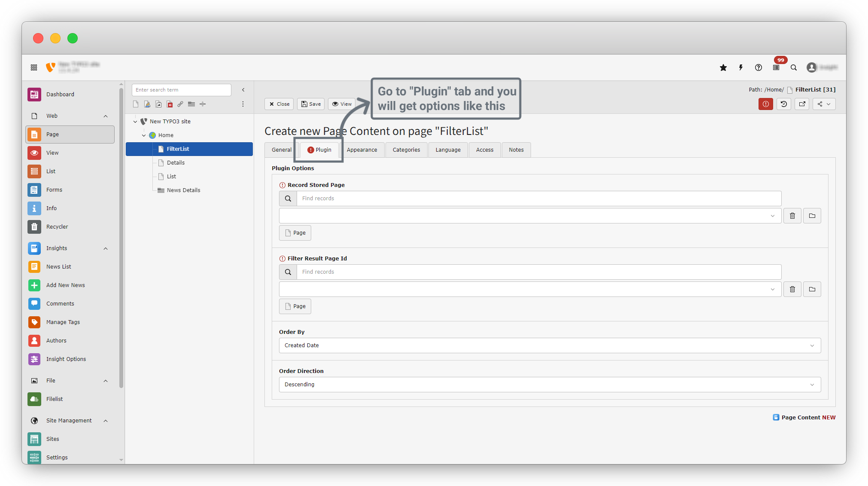The height and width of the screenshot is (486, 868).
Task: Open the help question mark icon
Action: coord(759,67)
